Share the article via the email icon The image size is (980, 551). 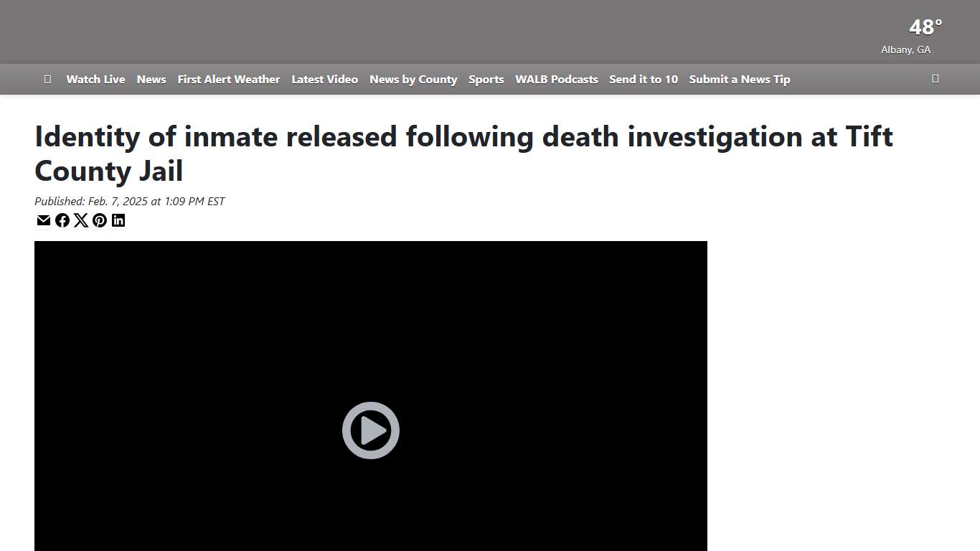click(43, 220)
